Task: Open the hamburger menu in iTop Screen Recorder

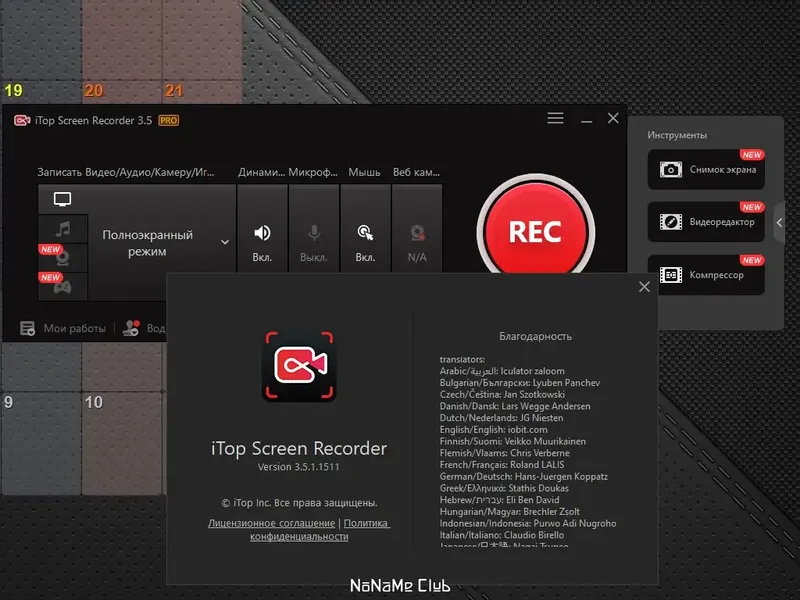Action: [555, 118]
